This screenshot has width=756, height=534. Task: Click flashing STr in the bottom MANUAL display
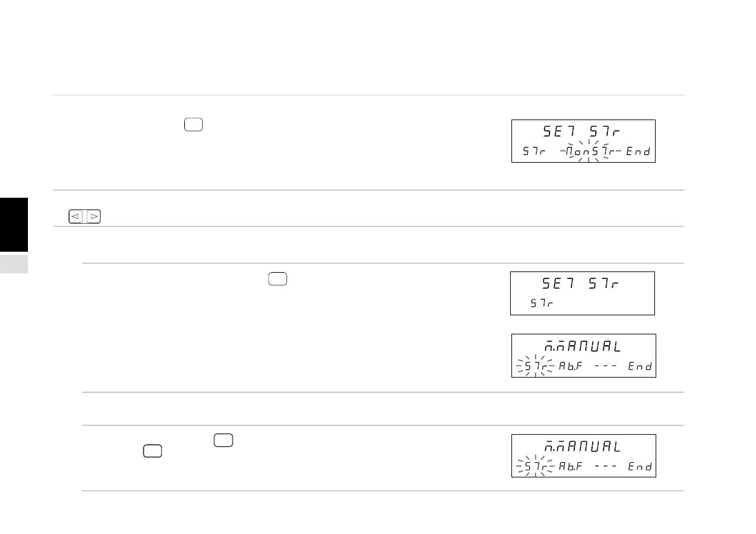pyautogui.click(x=536, y=467)
